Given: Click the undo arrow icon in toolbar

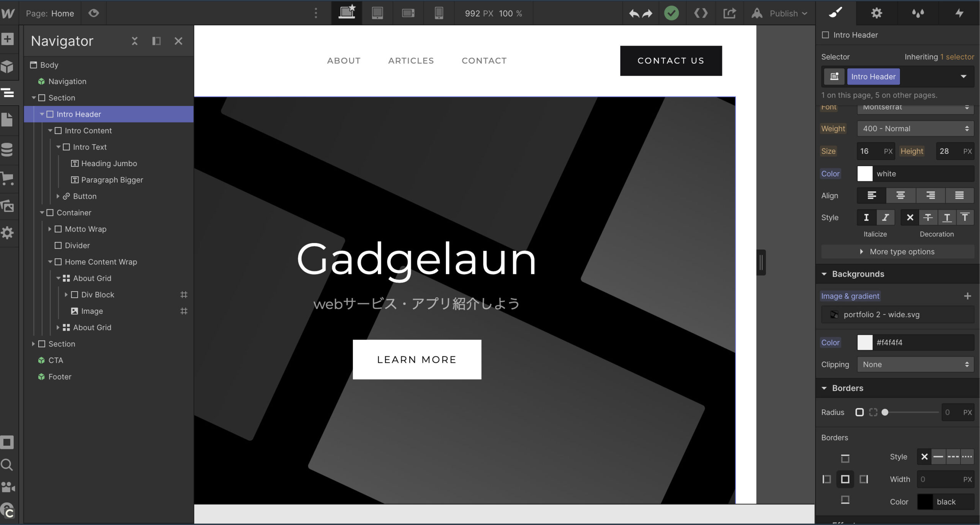Looking at the screenshot, I should pos(633,12).
